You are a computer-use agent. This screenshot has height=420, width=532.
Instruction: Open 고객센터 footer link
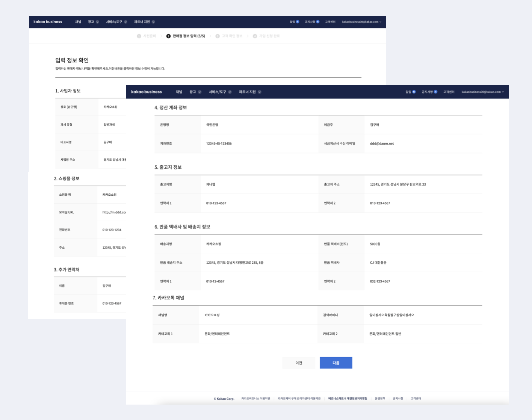pos(416,399)
